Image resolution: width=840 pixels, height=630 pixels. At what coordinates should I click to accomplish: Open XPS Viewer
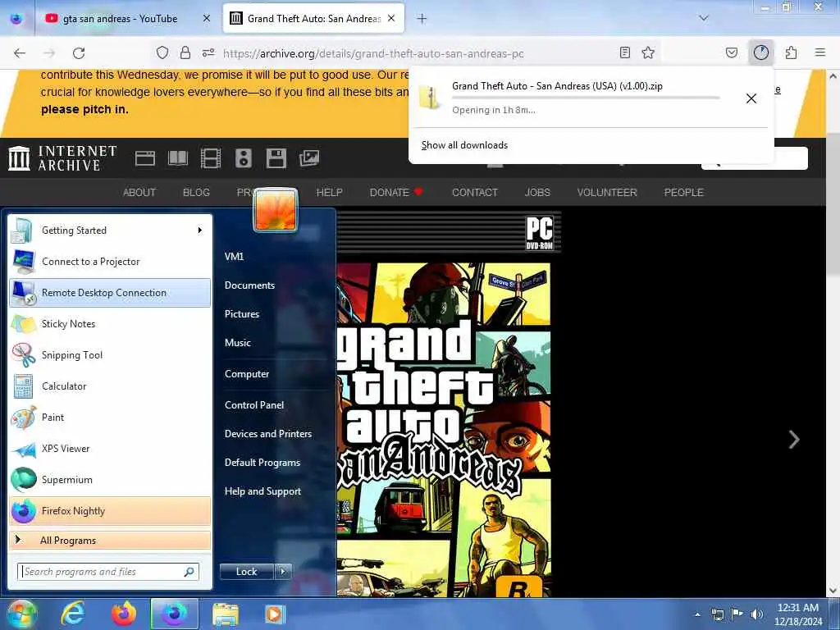tap(110, 449)
